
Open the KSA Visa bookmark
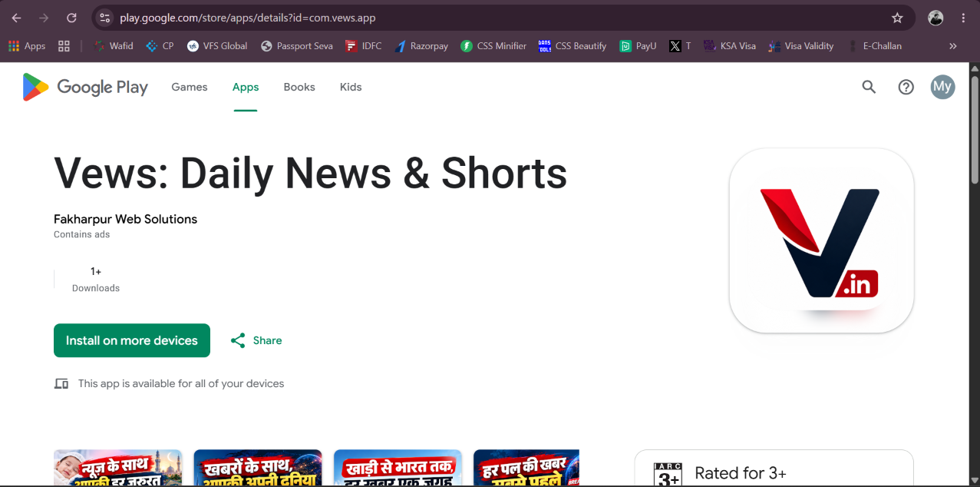click(730, 46)
